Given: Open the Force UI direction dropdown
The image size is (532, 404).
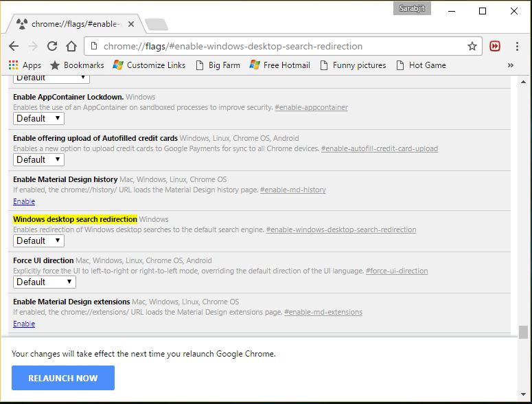Looking at the screenshot, I should pos(45,282).
